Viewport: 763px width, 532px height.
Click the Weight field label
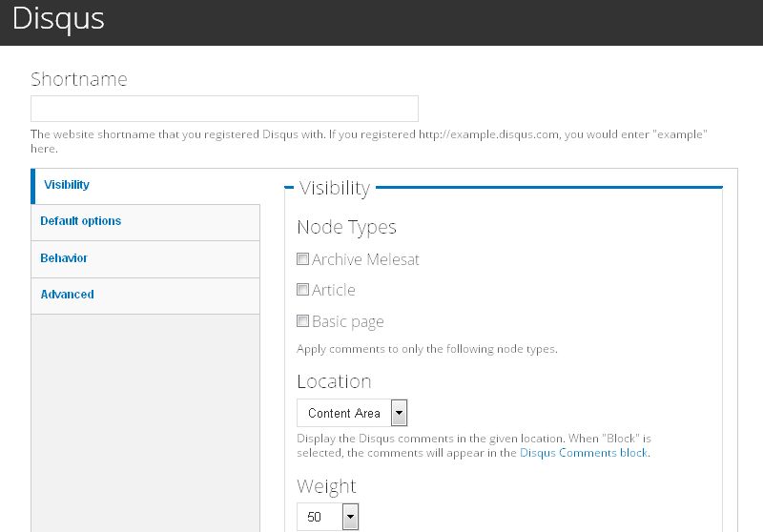click(x=326, y=486)
